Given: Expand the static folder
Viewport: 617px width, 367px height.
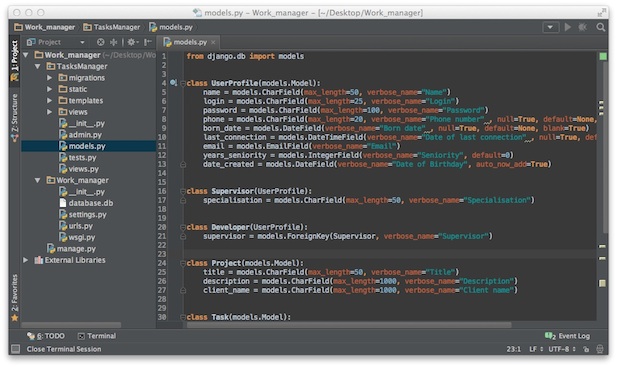Looking at the screenshot, I should click(x=50, y=89).
